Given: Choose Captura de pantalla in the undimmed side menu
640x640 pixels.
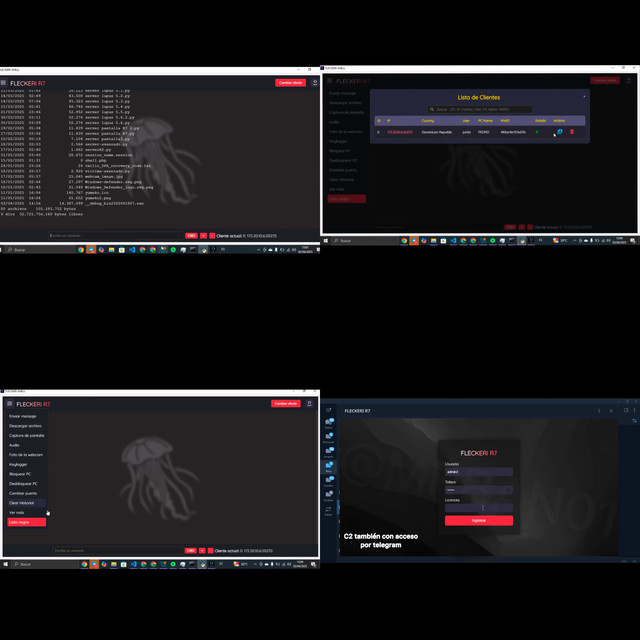Looking at the screenshot, I should (x=27, y=436).
